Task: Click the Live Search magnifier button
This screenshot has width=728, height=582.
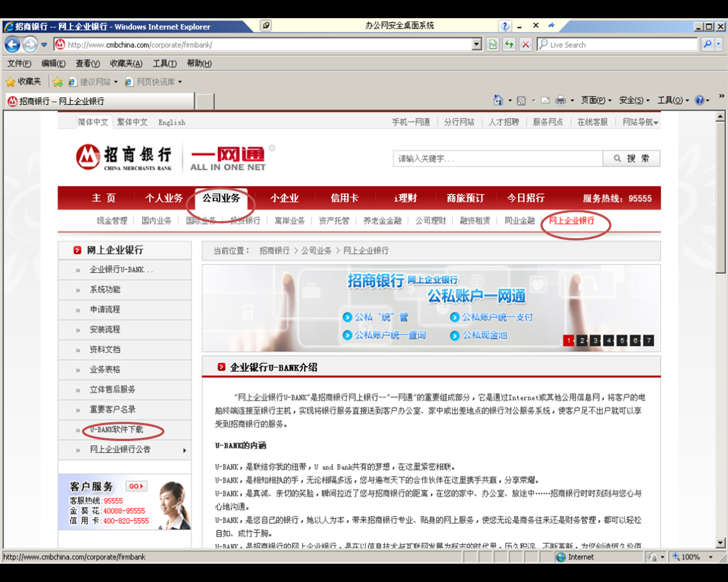Action: 707,44
